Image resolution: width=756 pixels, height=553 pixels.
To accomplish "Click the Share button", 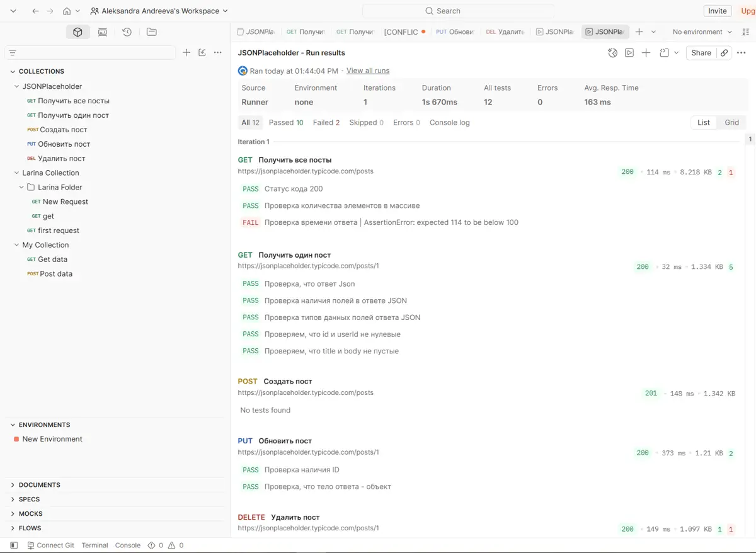I will click(701, 53).
